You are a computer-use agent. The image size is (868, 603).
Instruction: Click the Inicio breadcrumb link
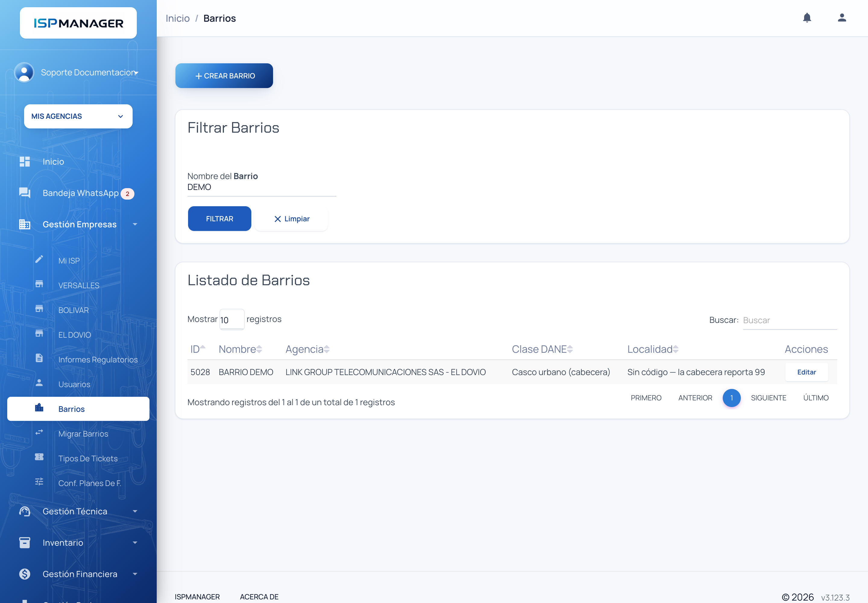pos(178,18)
